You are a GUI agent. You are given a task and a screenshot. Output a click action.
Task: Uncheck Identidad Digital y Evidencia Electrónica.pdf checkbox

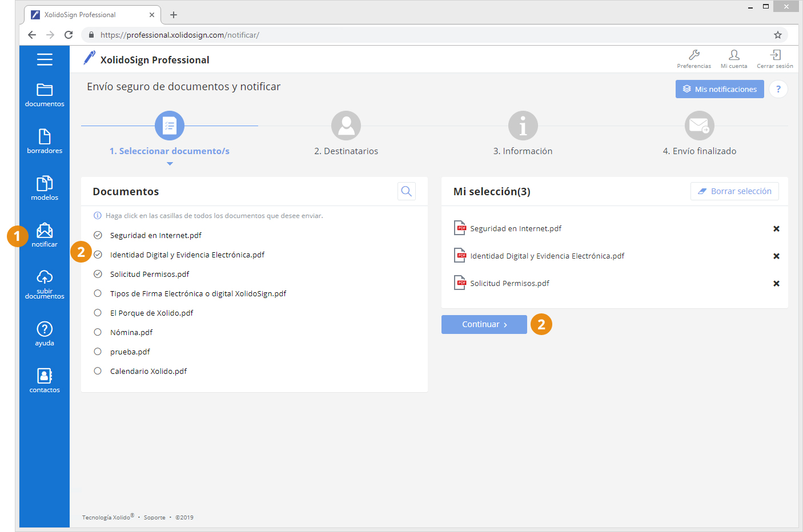(x=98, y=255)
